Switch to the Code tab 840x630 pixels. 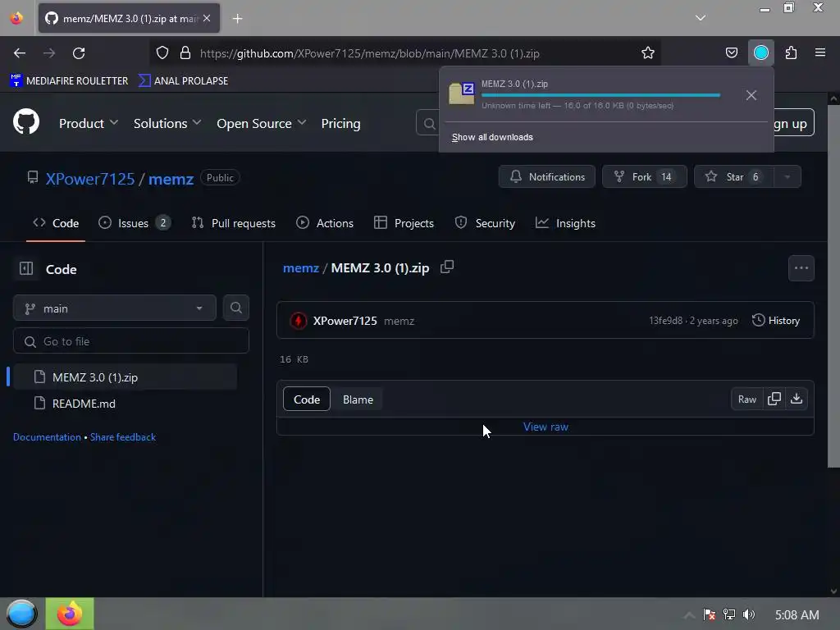pyautogui.click(x=56, y=223)
